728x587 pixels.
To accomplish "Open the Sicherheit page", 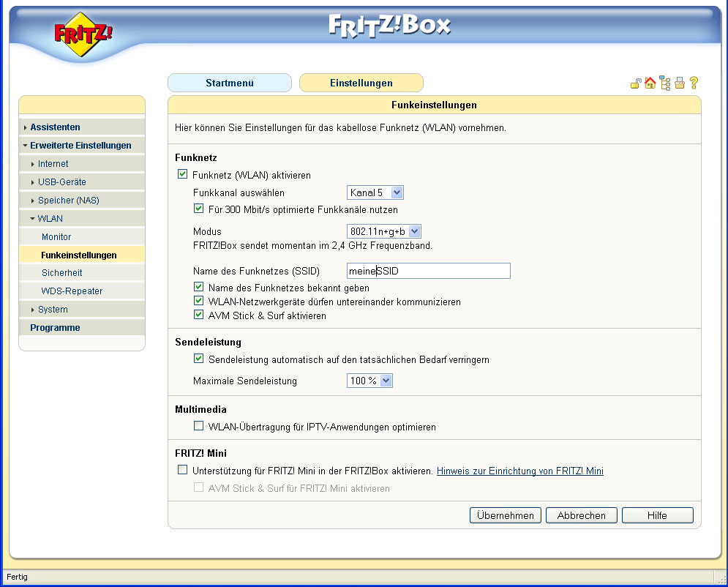I will coord(82,273).
